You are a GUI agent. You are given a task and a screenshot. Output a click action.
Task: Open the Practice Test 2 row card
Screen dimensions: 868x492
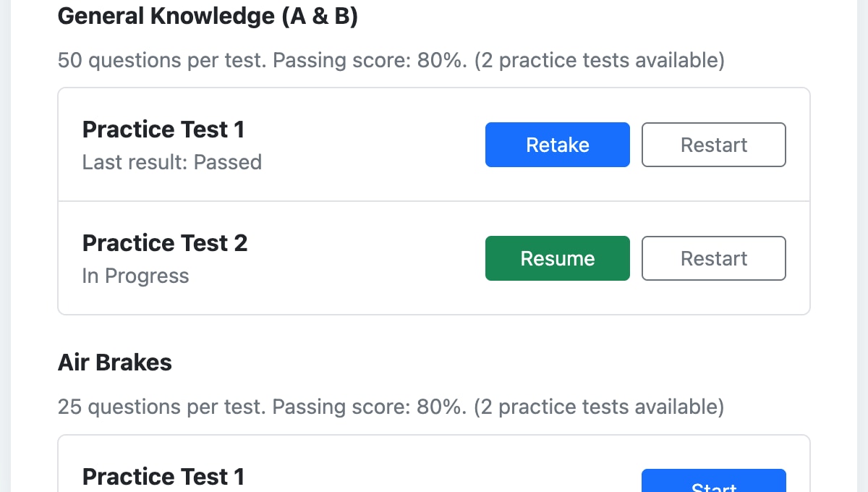click(x=325, y=258)
